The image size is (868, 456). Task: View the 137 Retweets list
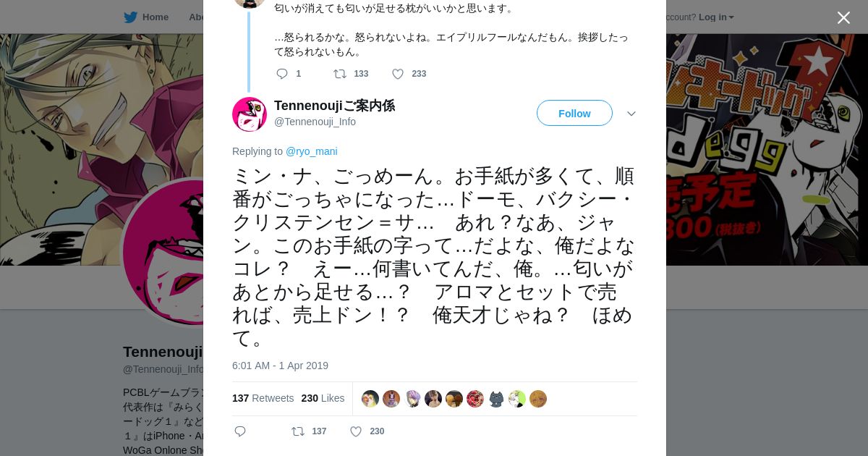pyautogui.click(x=263, y=398)
